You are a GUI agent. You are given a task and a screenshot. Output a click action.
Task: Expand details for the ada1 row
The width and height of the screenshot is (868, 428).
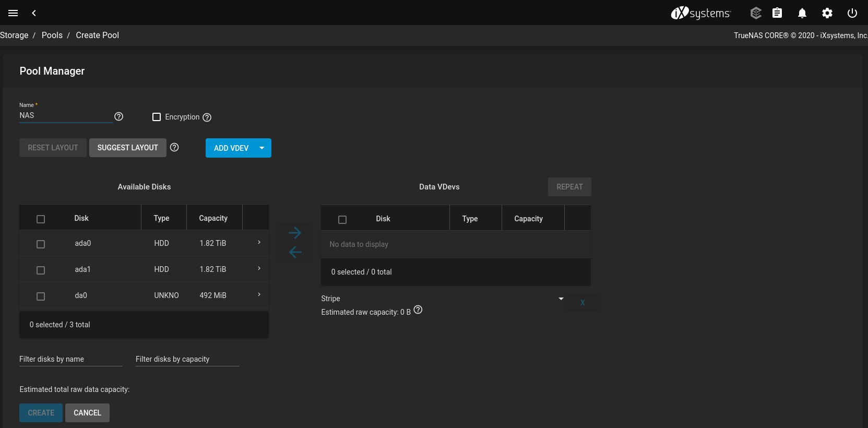coord(259,269)
